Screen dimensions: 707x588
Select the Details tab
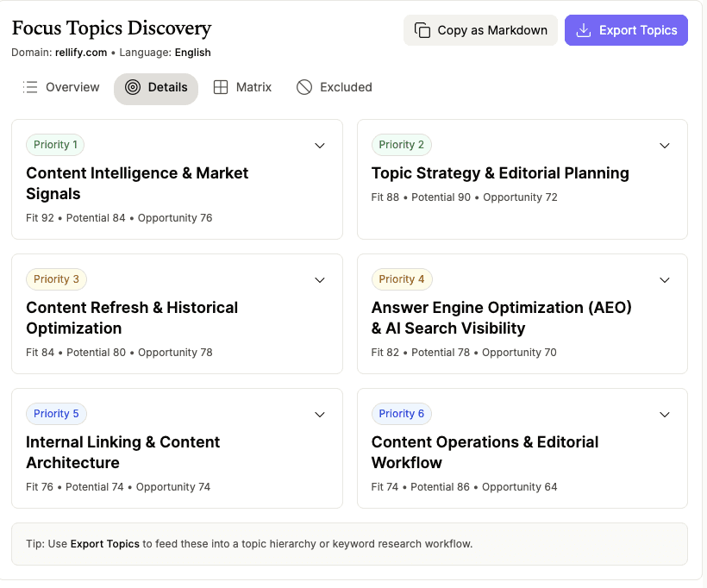[156, 90]
